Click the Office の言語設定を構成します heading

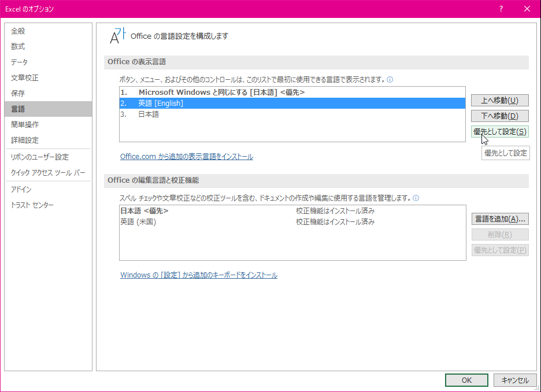pos(179,36)
